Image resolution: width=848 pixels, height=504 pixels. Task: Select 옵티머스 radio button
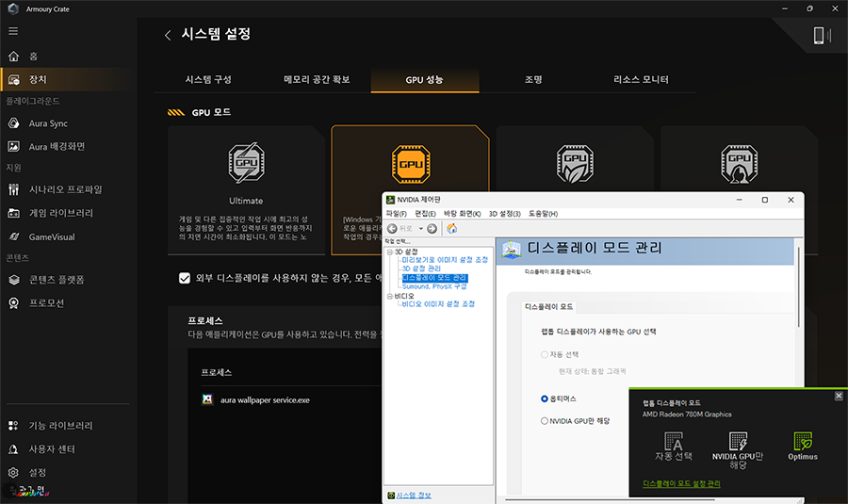click(544, 398)
